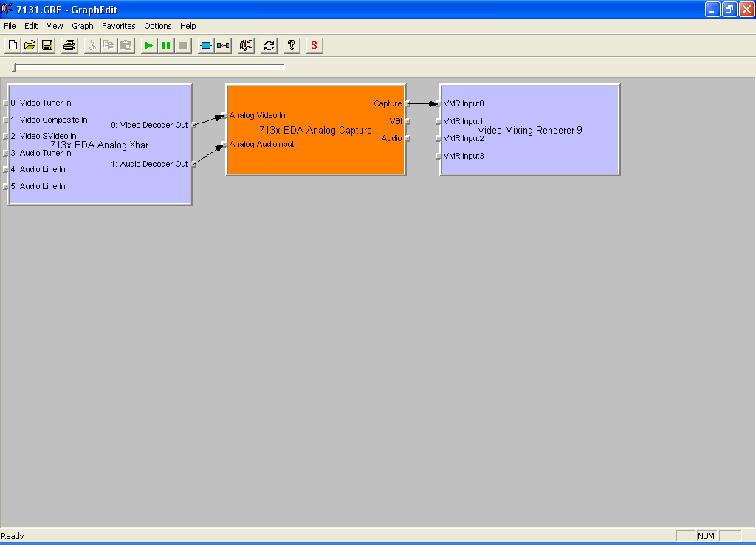756x545 pixels.
Task: Open the File menu
Action: (x=10, y=26)
